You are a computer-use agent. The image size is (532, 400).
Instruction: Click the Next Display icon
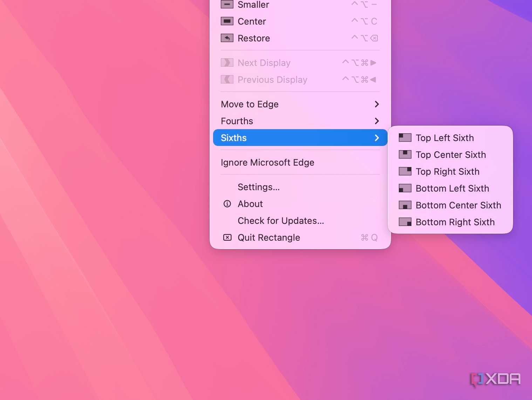pos(227,62)
